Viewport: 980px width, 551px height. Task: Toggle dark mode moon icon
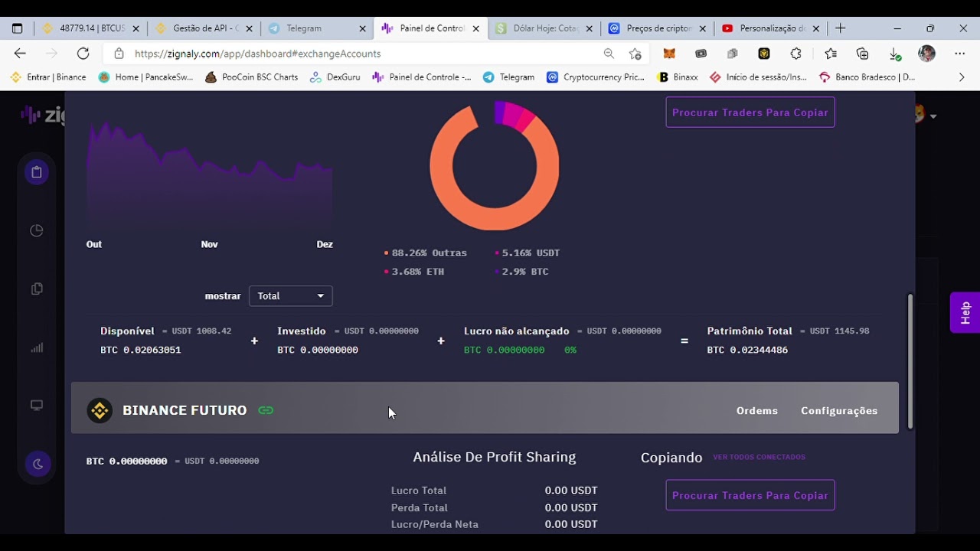tap(36, 464)
